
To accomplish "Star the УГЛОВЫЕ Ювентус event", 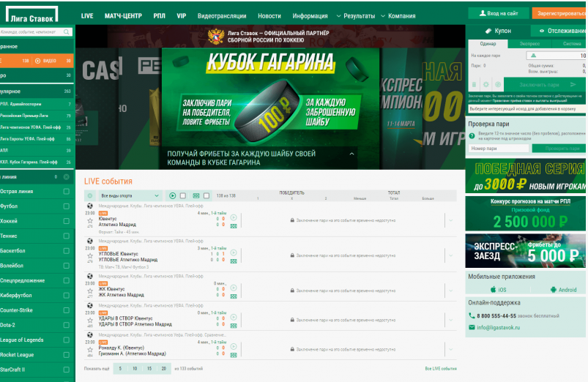I will pyautogui.click(x=90, y=256).
